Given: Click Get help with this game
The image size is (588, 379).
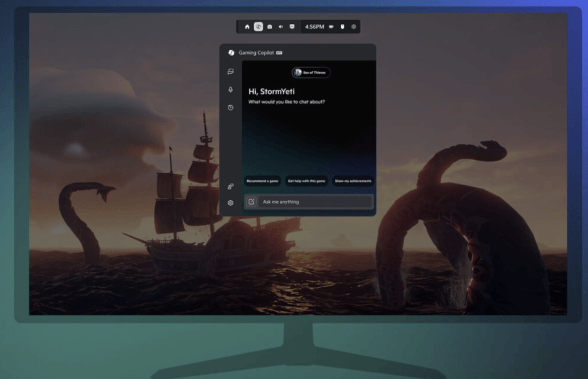Looking at the screenshot, I should 307,181.
